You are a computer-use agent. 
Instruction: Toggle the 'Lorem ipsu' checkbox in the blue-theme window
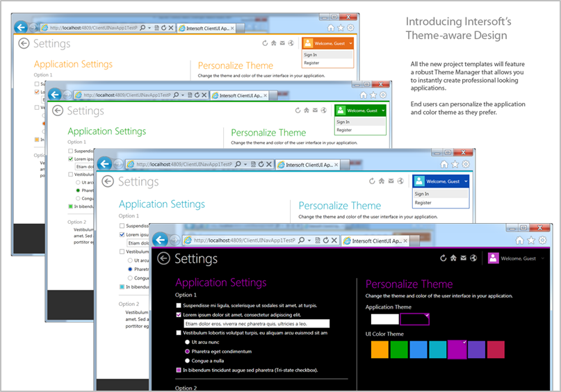pos(122,235)
